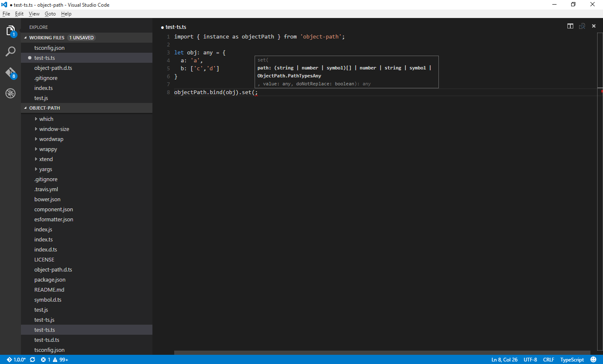Image resolution: width=603 pixels, height=364 pixels.
Task: Split the editor with the split icon
Action: point(570,26)
